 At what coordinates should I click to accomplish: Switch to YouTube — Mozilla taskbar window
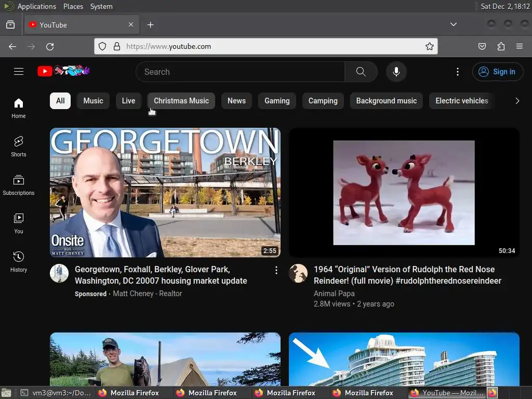click(447, 393)
